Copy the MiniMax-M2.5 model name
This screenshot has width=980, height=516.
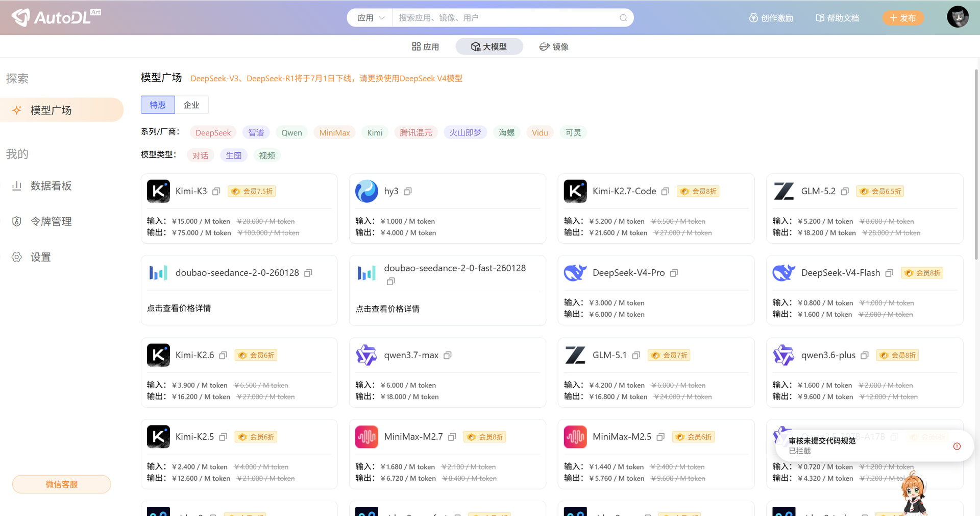click(660, 437)
